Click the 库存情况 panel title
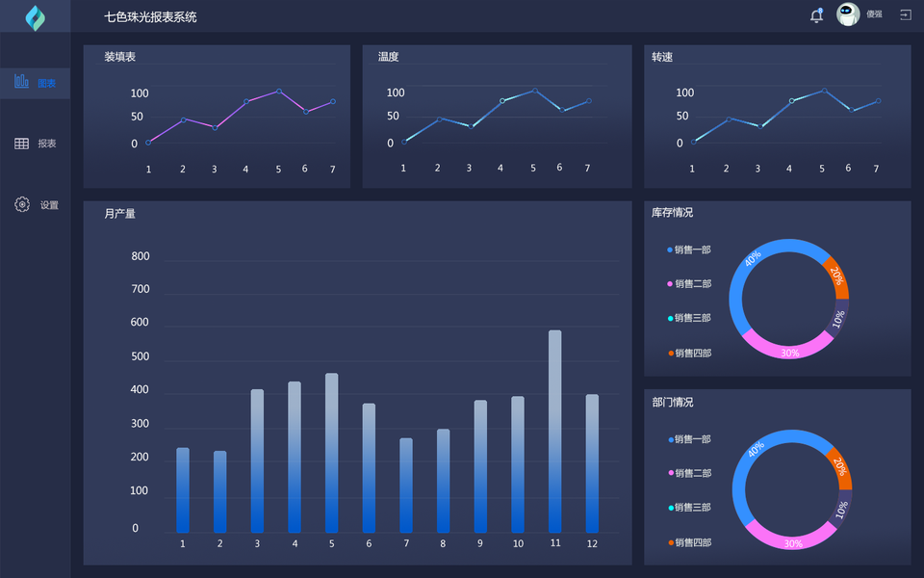Image resolution: width=924 pixels, height=578 pixels. (673, 212)
